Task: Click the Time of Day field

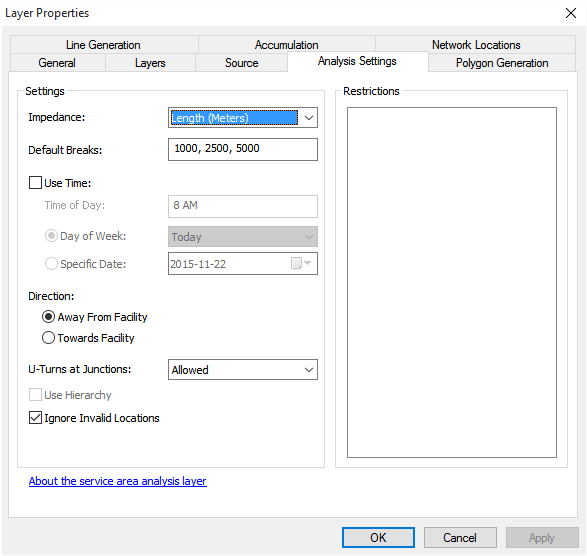Action: click(243, 206)
